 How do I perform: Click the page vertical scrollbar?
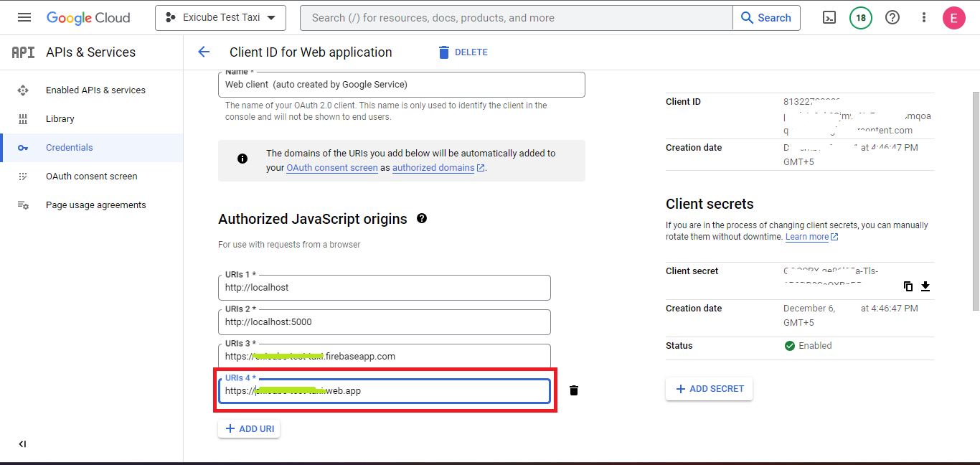point(976,201)
